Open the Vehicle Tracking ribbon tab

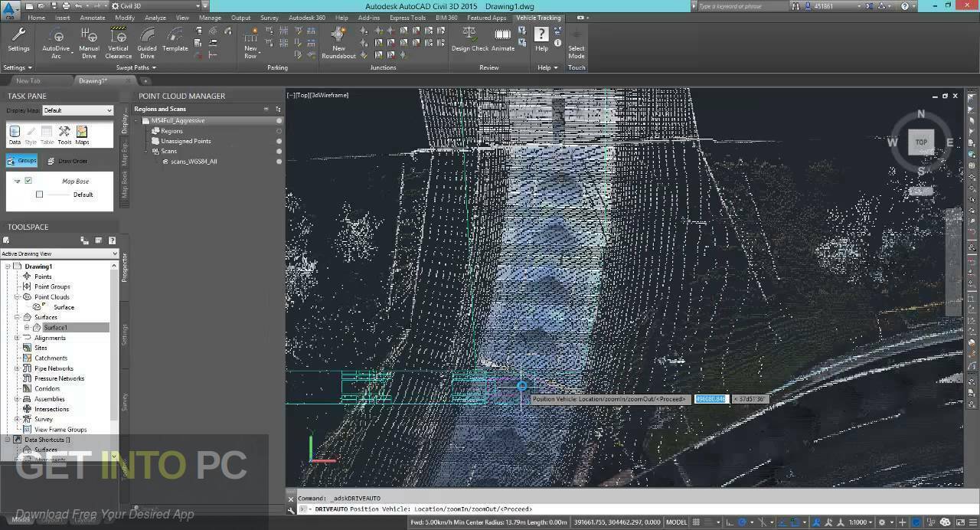click(538, 18)
